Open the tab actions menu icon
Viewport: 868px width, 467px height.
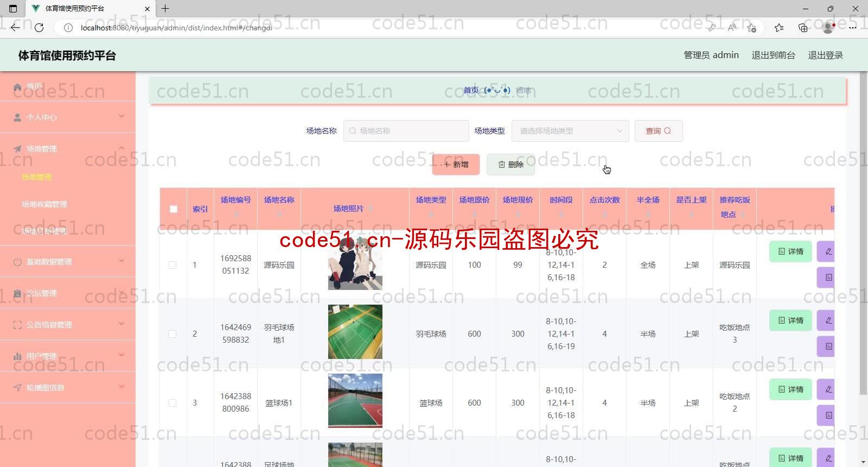(x=13, y=9)
